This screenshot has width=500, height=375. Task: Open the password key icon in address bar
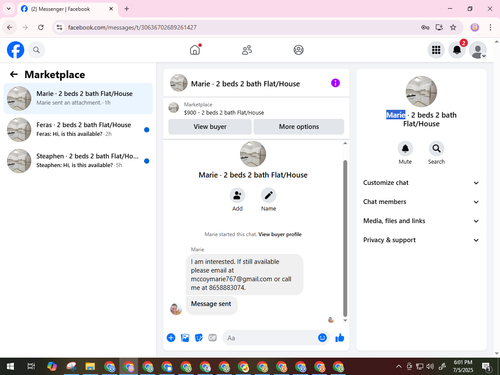point(425,27)
